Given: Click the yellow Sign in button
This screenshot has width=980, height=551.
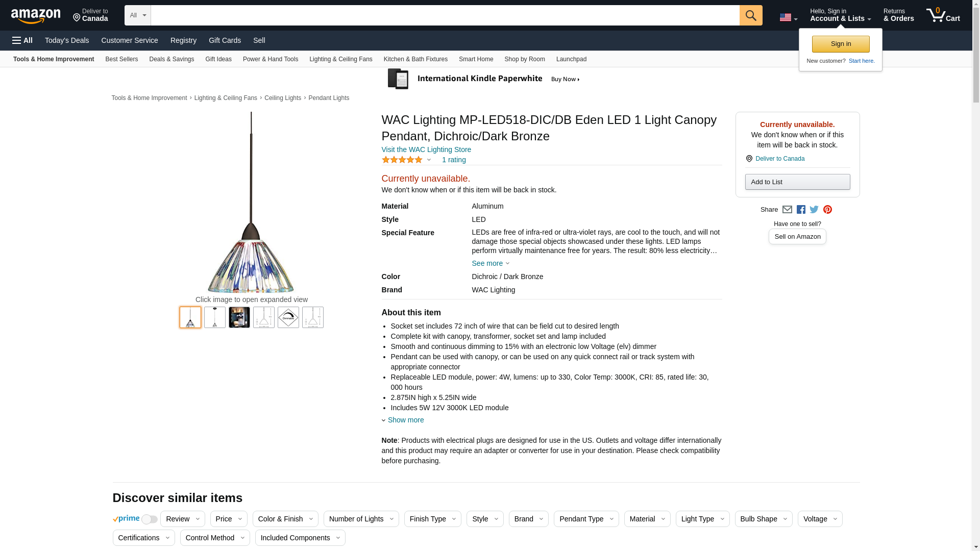Looking at the screenshot, I should [841, 44].
